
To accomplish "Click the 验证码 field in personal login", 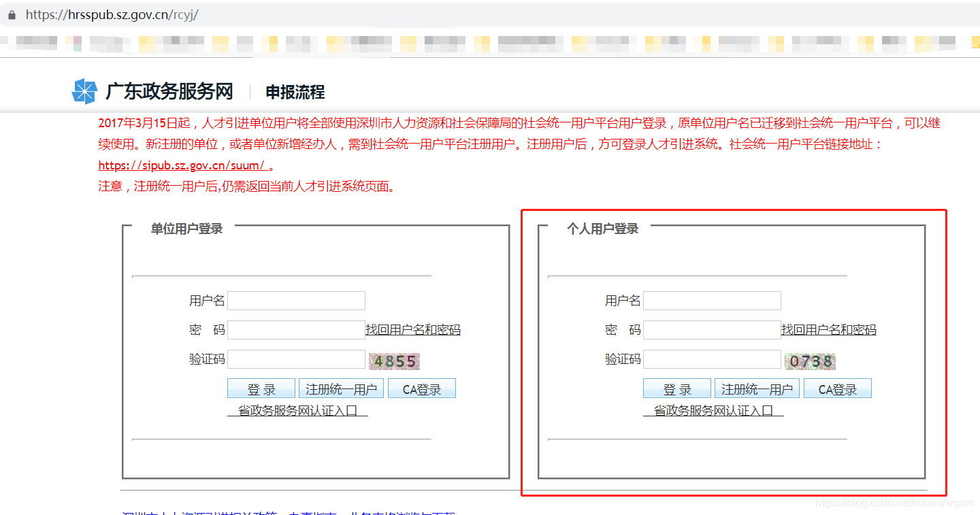I will coord(712,359).
